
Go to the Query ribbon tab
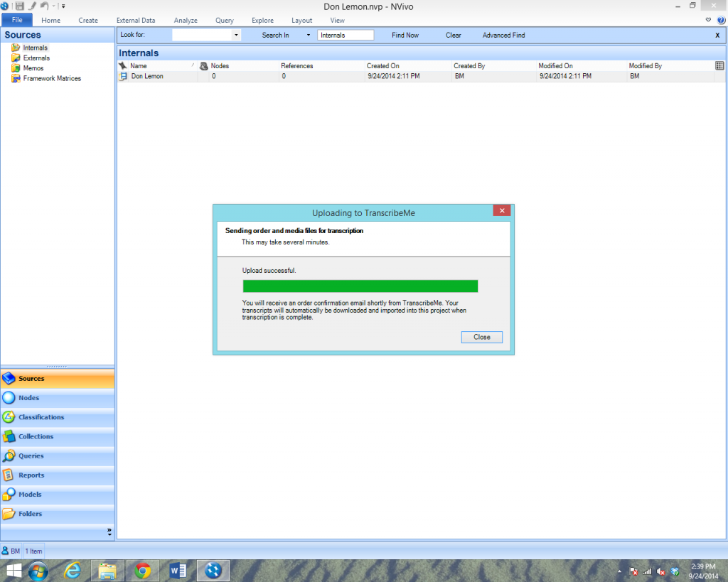coord(224,21)
